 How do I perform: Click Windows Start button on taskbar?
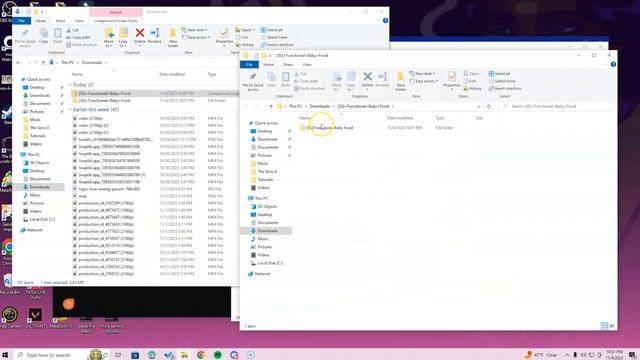click(x=5, y=355)
